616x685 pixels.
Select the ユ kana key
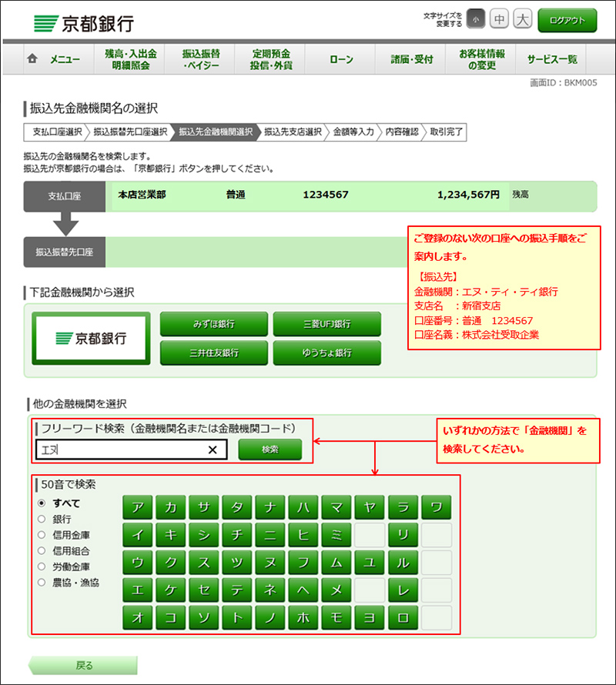click(370, 563)
